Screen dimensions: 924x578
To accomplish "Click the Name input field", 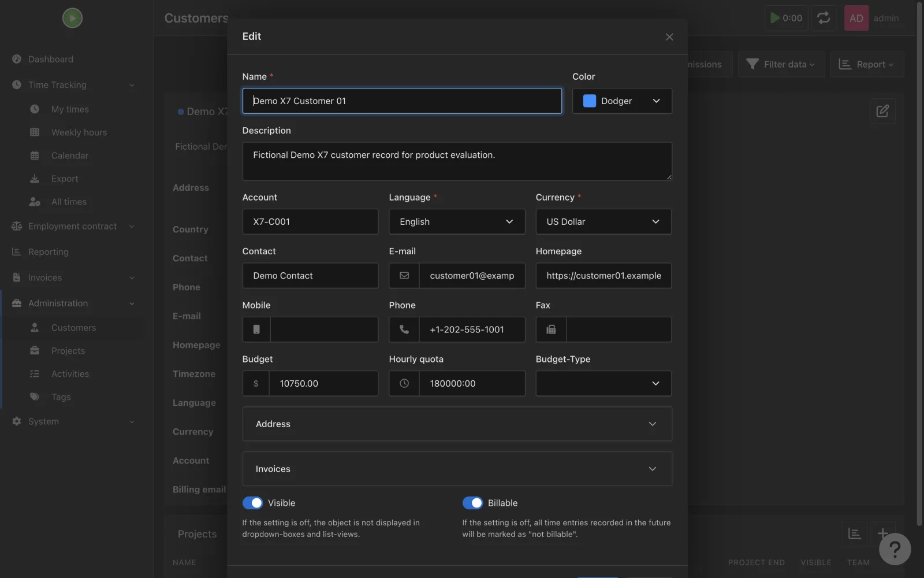I will [402, 101].
